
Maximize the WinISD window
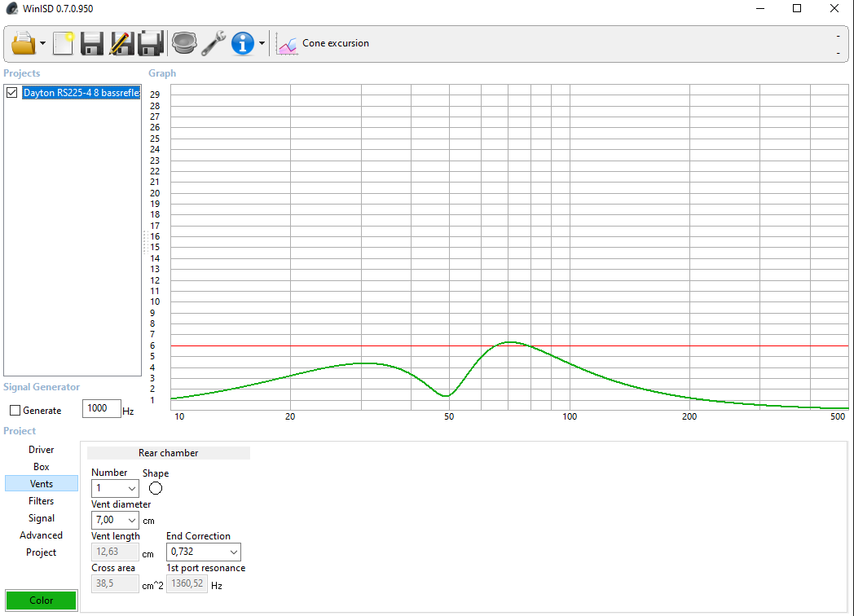click(x=797, y=9)
